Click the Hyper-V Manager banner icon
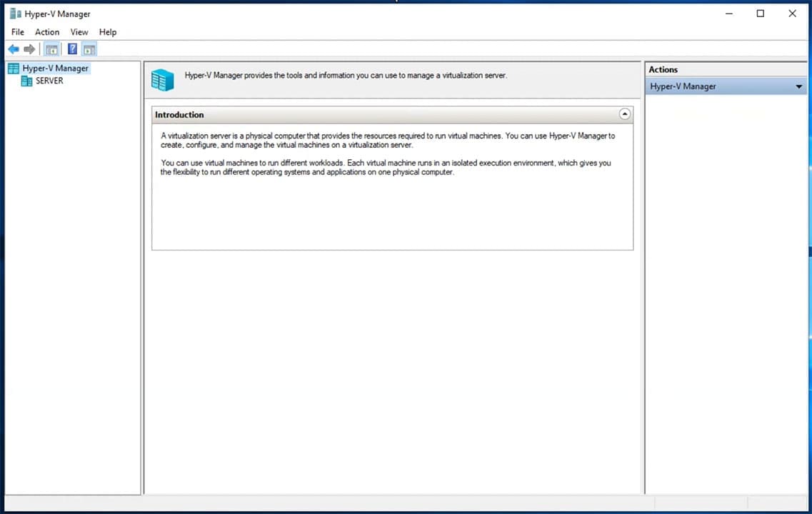The image size is (812, 514). (x=162, y=80)
